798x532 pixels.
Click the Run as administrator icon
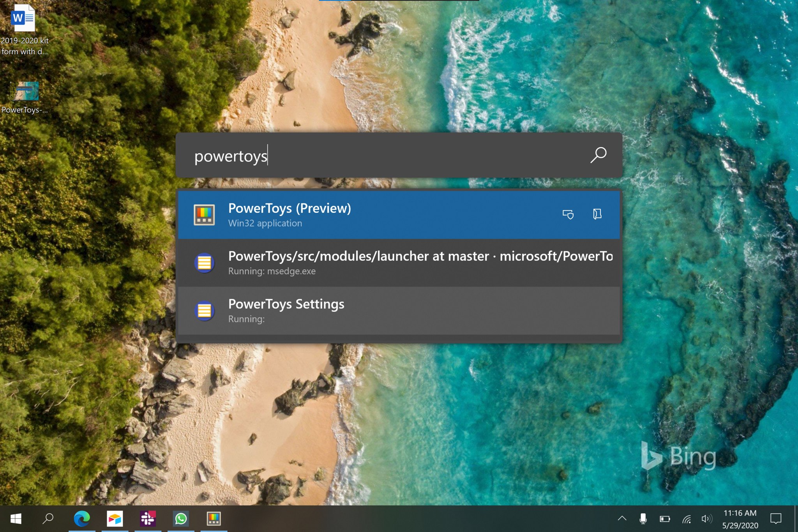pos(568,214)
